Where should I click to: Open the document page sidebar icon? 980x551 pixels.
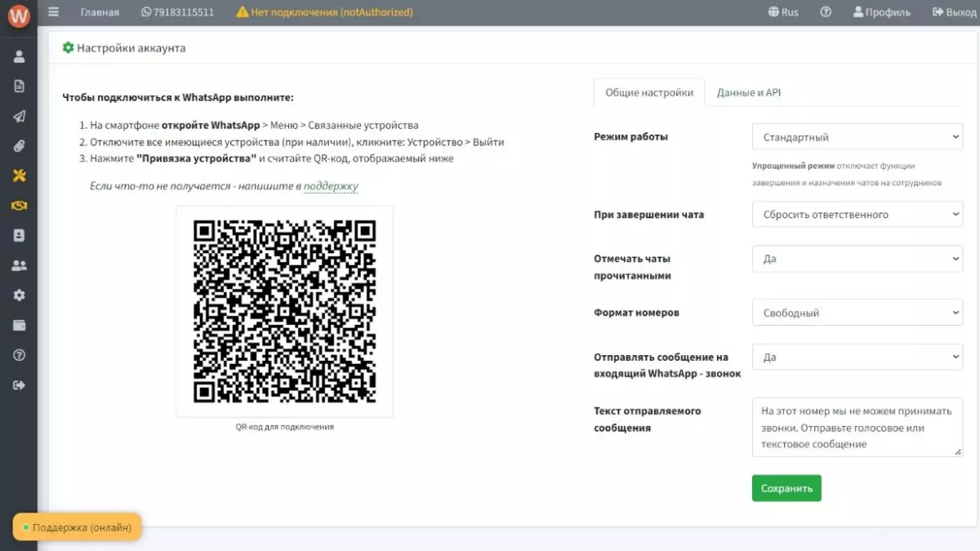[x=19, y=86]
